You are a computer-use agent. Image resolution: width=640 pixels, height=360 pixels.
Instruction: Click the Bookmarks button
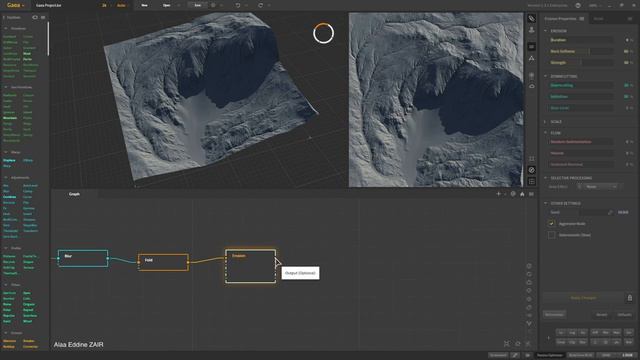tap(554, 315)
